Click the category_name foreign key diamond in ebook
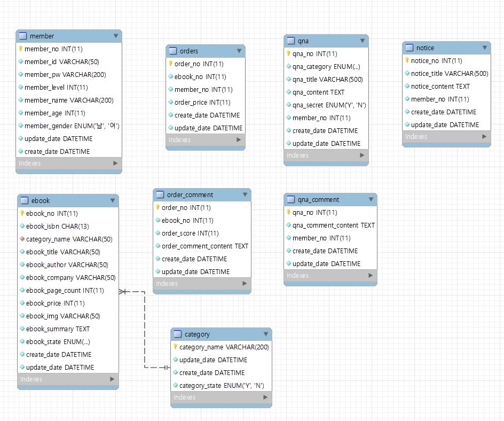This screenshot has height=421, width=504. point(21,239)
